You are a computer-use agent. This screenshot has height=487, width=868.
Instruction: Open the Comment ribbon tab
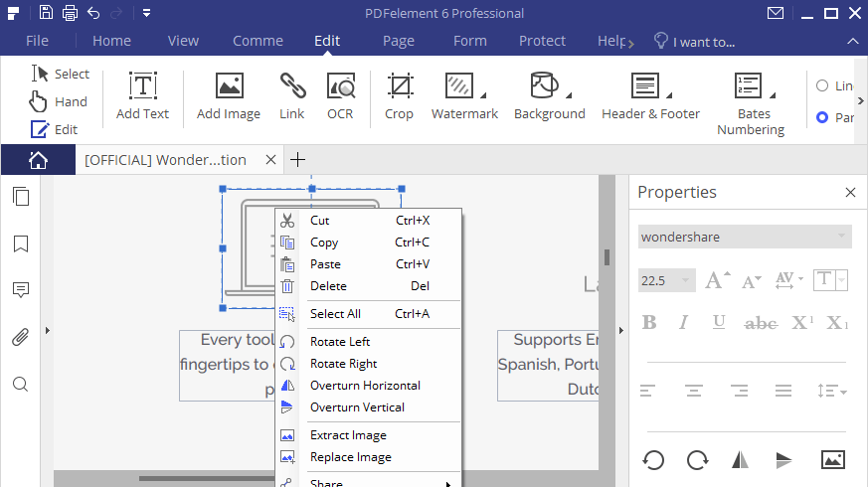tap(258, 41)
